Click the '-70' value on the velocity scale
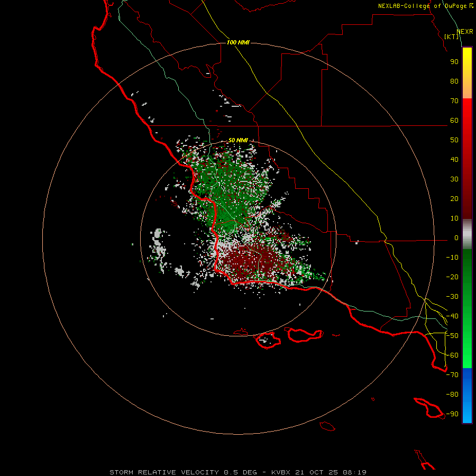Screen dimensions: 476x476 click(452, 375)
